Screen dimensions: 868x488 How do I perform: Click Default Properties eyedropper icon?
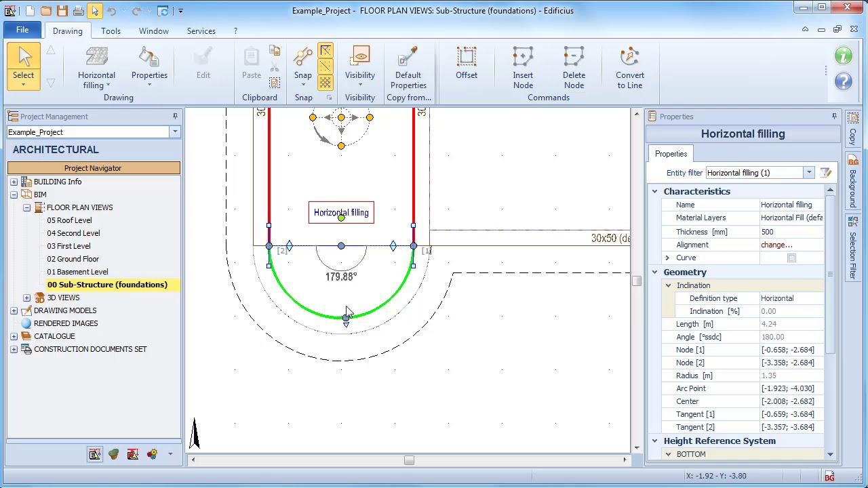click(x=408, y=57)
